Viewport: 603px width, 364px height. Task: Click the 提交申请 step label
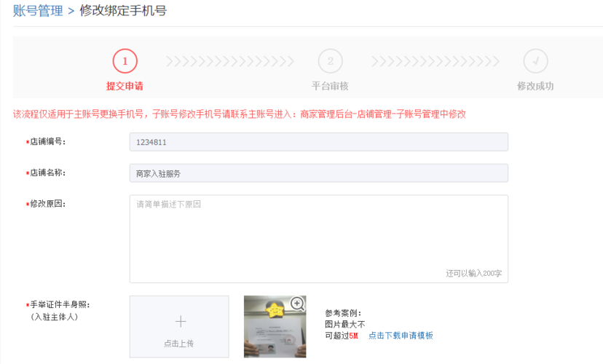pyautogui.click(x=125, y=86)
